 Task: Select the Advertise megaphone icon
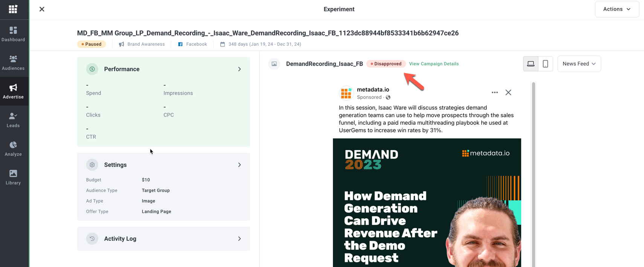[13, 91]
